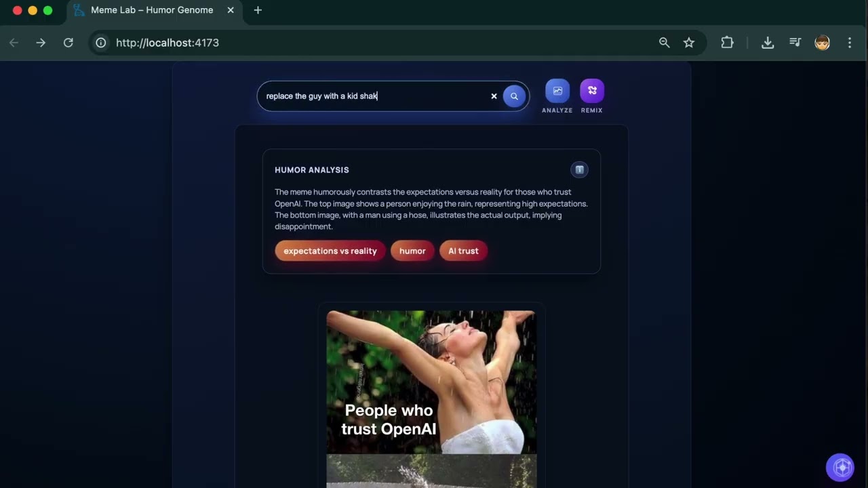Screen dimensions: 868x488
Task: Open a new browser tab
Action: pos(258,10)
